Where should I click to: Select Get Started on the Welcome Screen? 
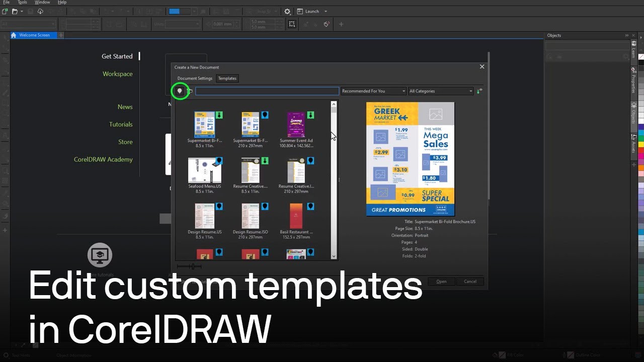117,56
